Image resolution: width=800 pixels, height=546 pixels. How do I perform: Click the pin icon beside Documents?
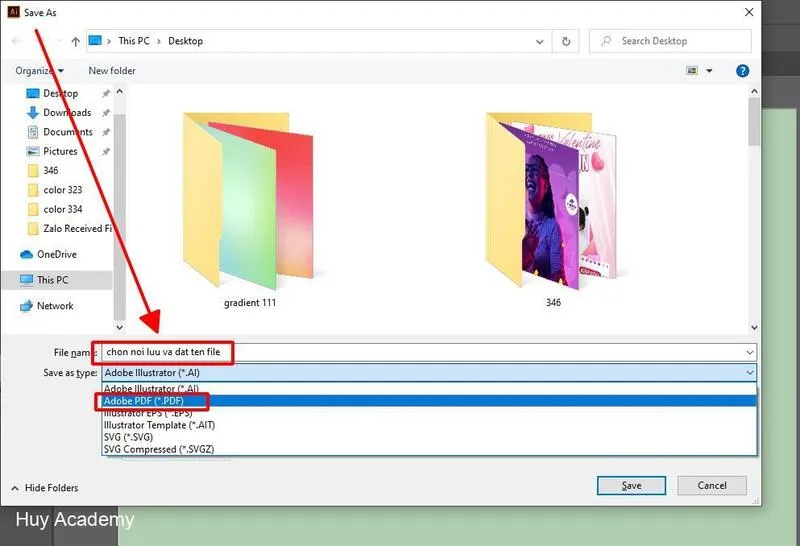(x=106, y=132)
